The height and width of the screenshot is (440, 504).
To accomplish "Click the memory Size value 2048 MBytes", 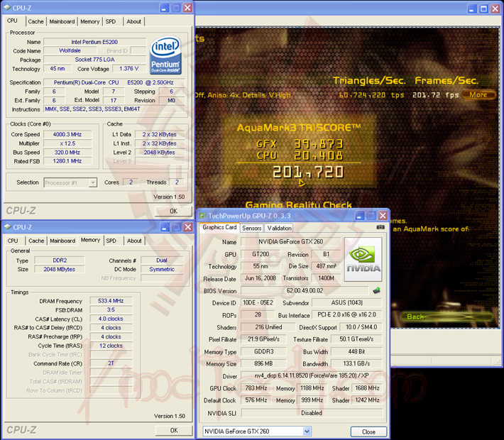I will (x=60, y=270).
